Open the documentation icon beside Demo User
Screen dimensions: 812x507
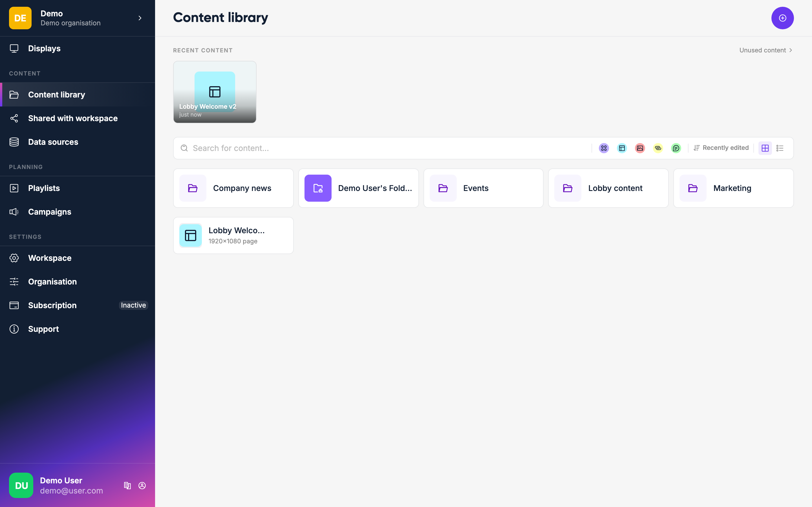[127, 485]
